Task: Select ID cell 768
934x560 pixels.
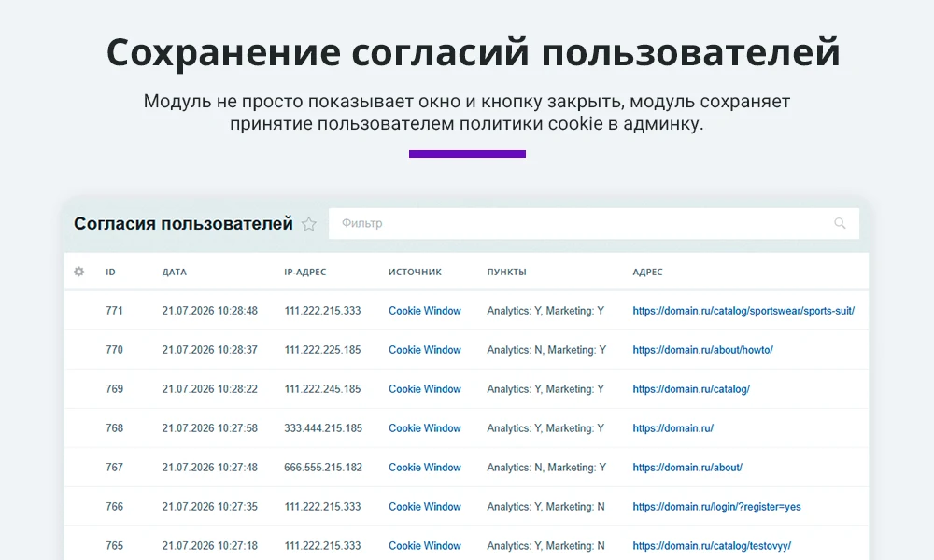Action: click(114, 428)
